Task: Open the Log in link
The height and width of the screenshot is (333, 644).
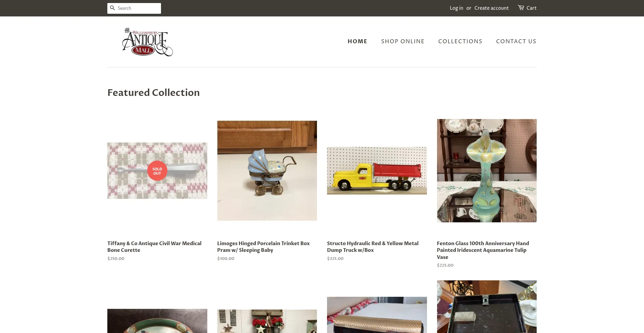Action: [x=456, y=8]
